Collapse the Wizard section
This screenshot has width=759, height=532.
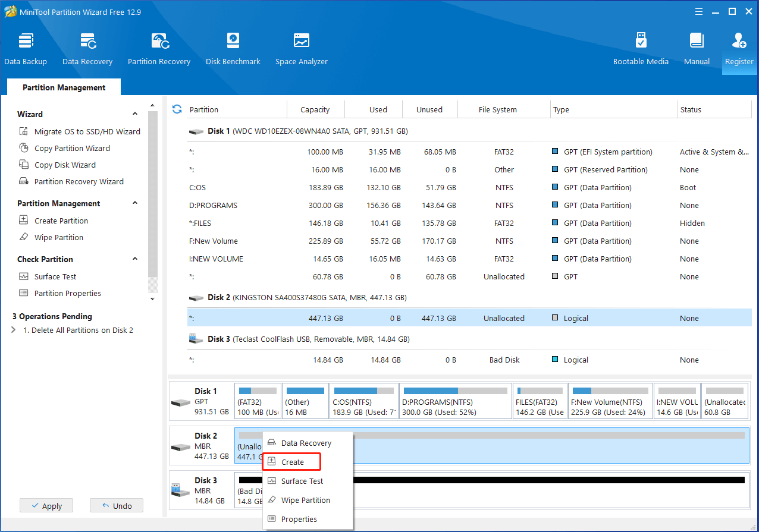(x=135, y=114)
